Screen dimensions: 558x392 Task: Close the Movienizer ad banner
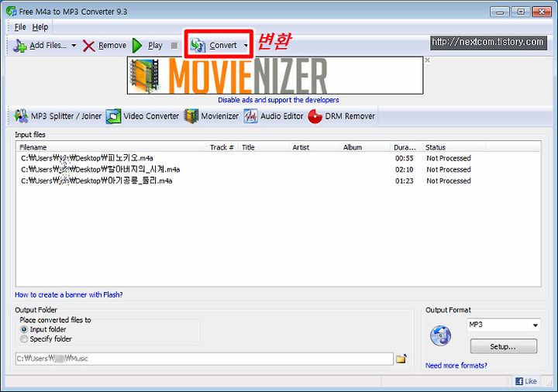427,60
